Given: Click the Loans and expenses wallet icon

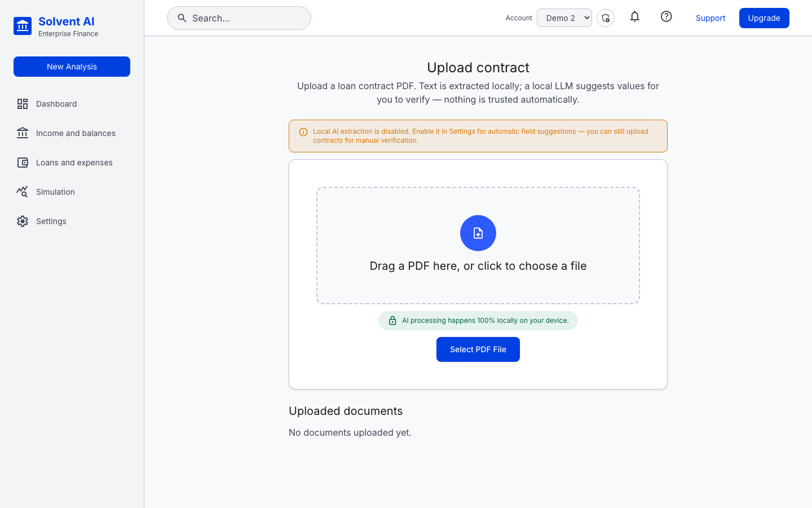Looking at the screenshot, I should pyautogui.click(x=23, y=163).
